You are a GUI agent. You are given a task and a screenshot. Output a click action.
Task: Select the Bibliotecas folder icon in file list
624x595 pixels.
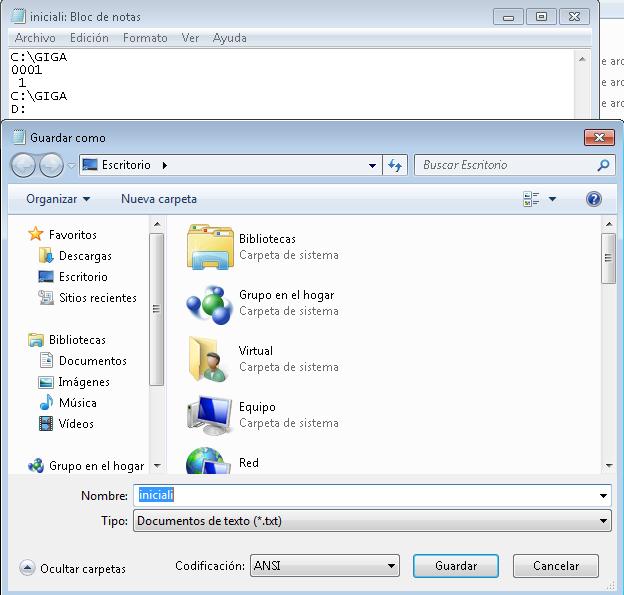coord(210,247)
